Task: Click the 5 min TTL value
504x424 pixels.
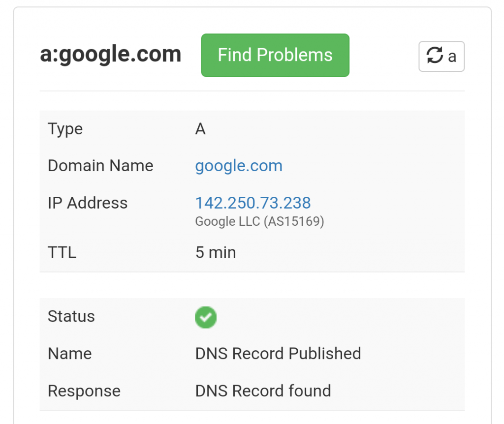Action: [x=216, y=252]
